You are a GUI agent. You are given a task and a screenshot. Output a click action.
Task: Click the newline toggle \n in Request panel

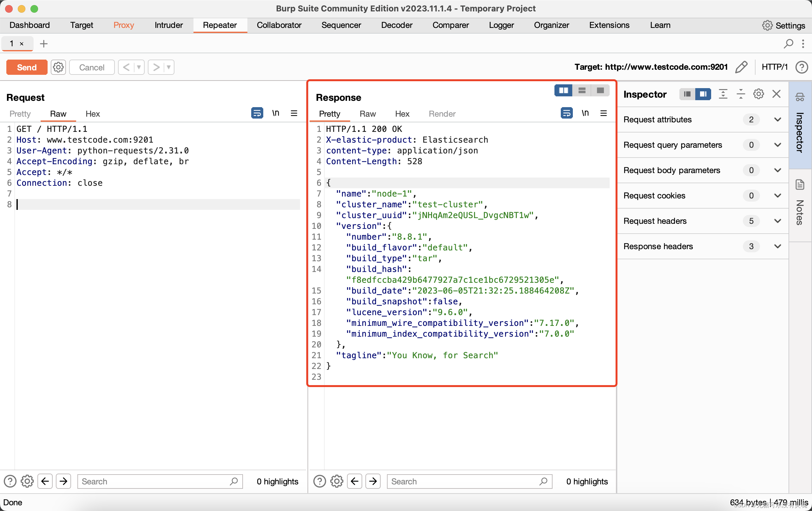tap(275, 113)
